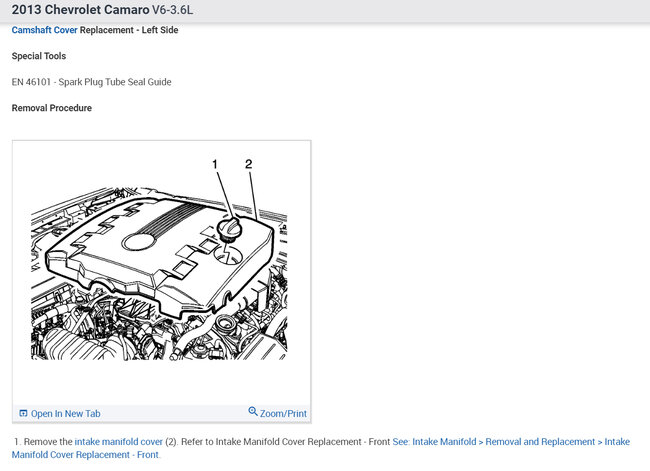This screenshot has width=650, height=471.
Task: Click the Replacement - Left Side text
Action: click(x=129, y=30)
